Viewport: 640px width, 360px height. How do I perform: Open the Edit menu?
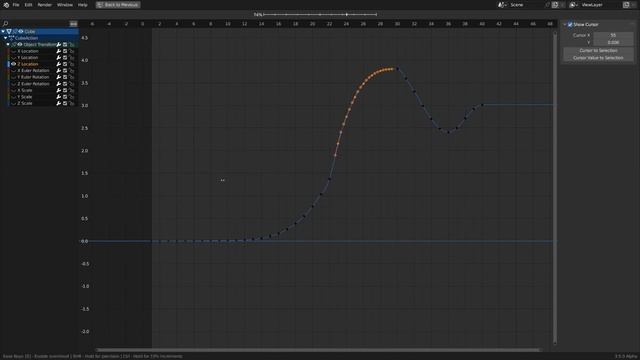[x=28, y=5]
